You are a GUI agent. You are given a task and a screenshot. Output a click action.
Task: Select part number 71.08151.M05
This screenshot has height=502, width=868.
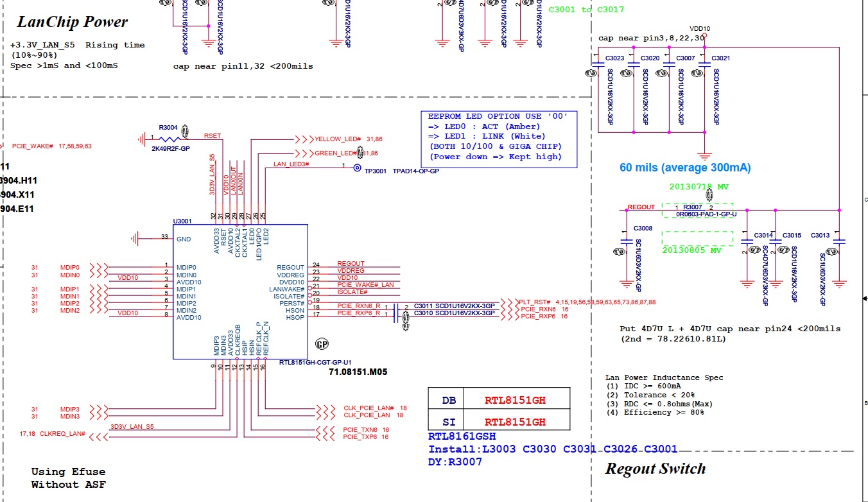tap(358, 372)
